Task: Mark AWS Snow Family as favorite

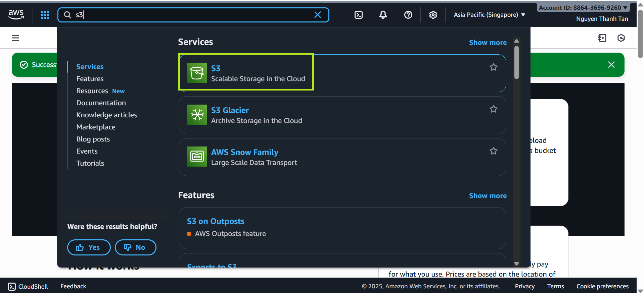Action: pyautogui.click(x=493, y=151)
